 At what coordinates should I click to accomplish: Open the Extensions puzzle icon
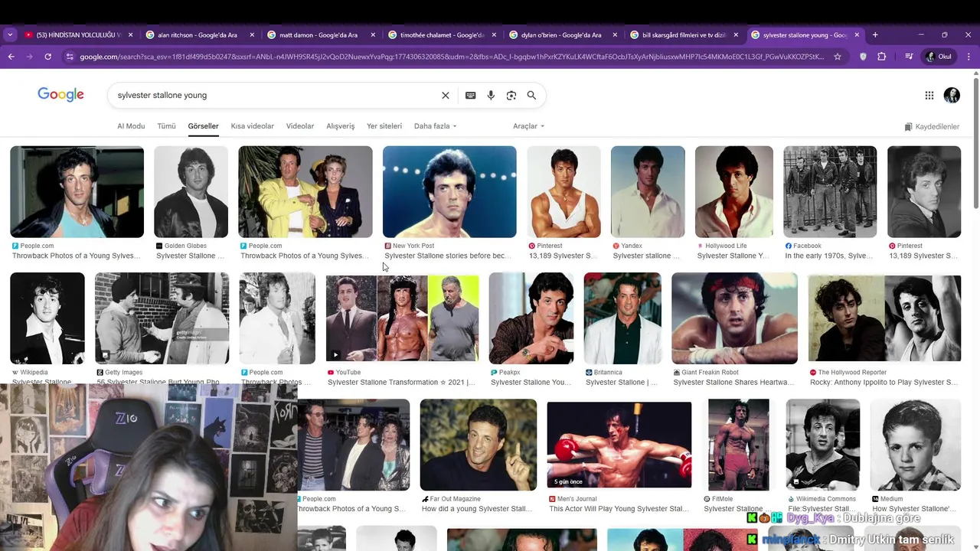tap(882, 57)
